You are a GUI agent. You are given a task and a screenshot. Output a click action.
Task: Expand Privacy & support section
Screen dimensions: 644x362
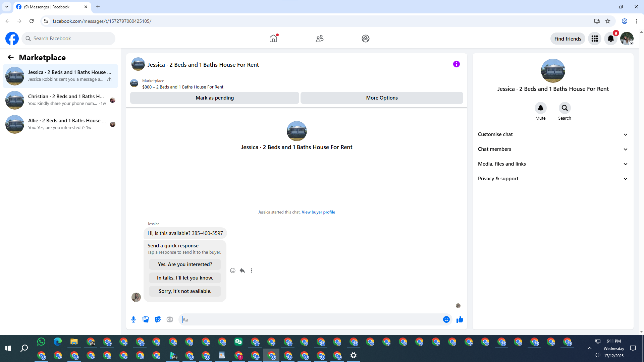553,179
